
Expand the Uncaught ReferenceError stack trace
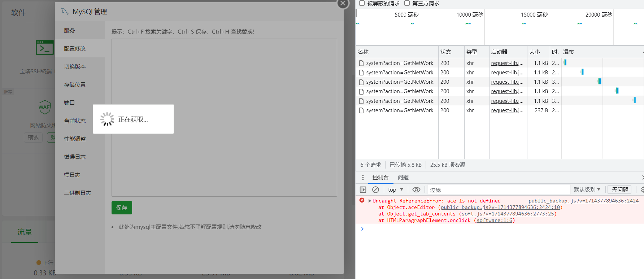click(370, 201)
